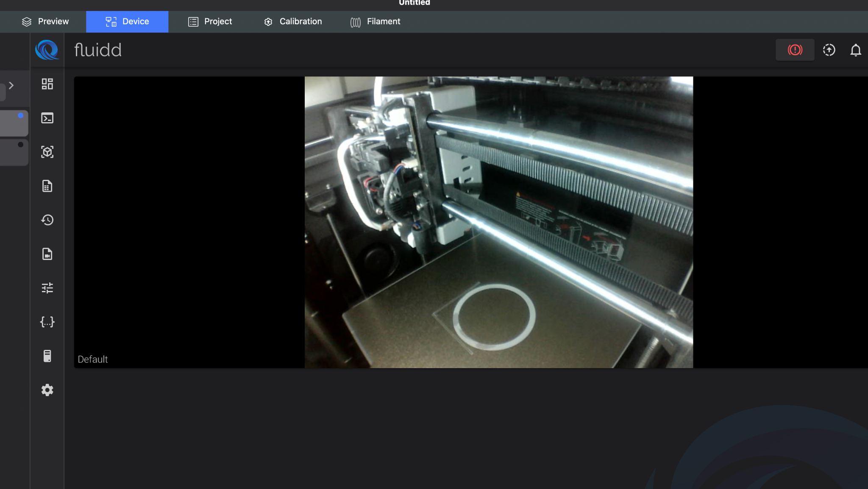Open the Filament tab
868x489 pixels.
(x=375, y=22)
